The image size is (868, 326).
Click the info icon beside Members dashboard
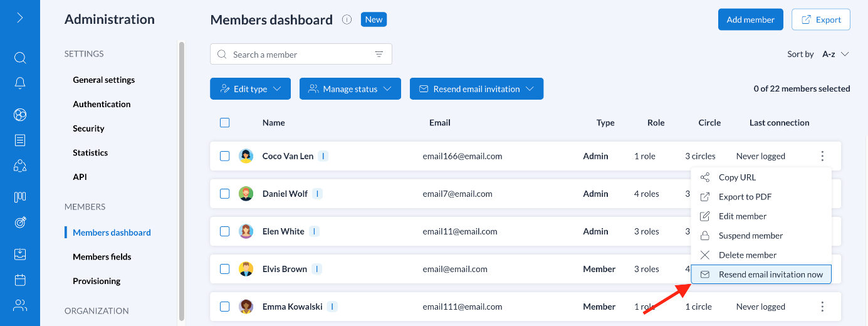click(x=347, y=19)
